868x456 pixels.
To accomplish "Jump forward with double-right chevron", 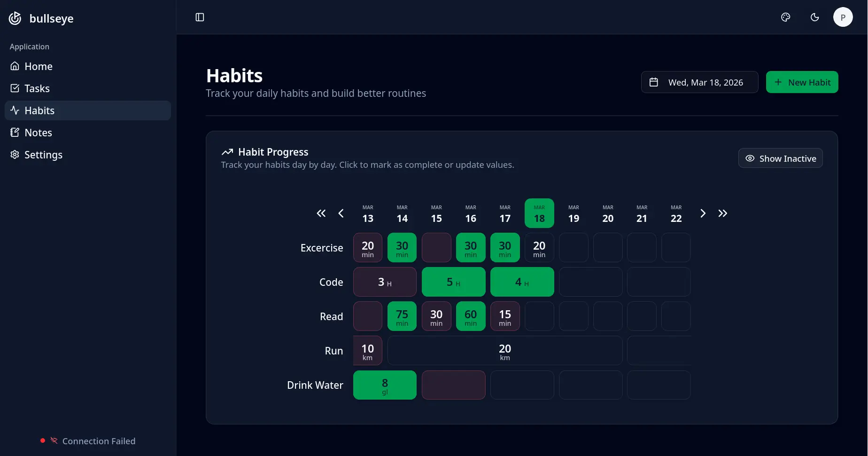I will (x=723, y=213).
